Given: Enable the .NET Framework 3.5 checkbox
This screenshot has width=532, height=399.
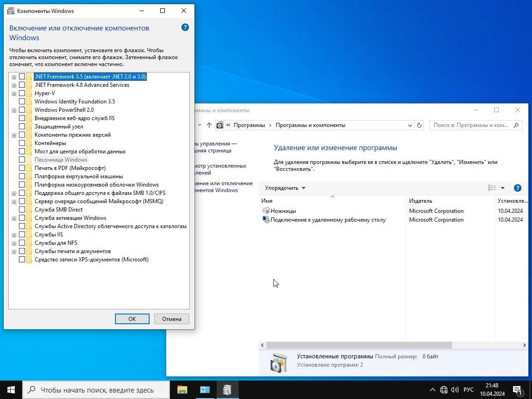Looking at the screenshot, I should [x=22, y=77].
